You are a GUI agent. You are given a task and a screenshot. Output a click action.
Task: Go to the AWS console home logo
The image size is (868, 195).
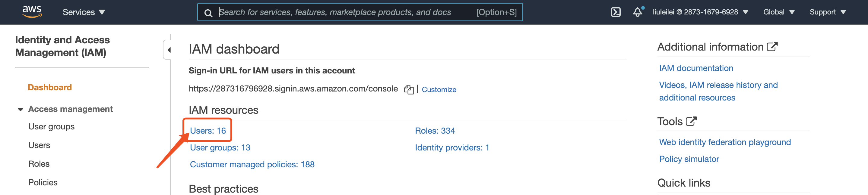click(x=32, y=12)
